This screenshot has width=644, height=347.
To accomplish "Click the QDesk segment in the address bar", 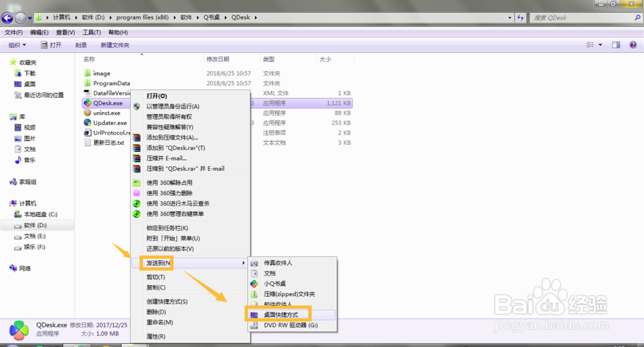I will tap(240, 17).
